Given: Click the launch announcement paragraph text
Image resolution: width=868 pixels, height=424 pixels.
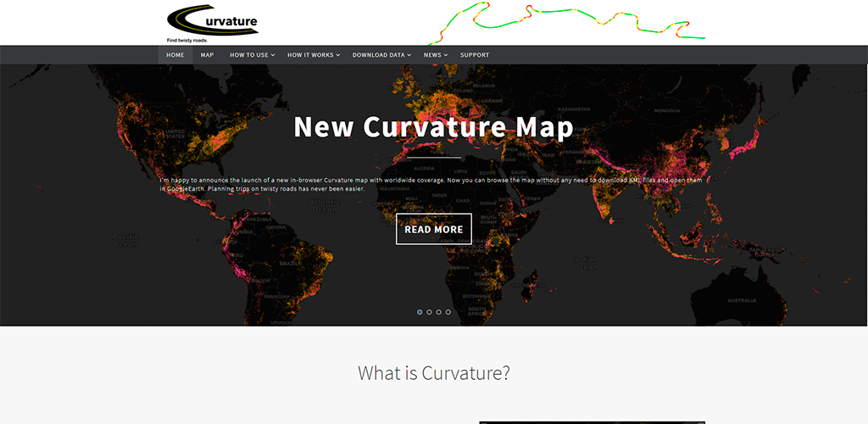Looking at the screenshot, I should (431, 185).
